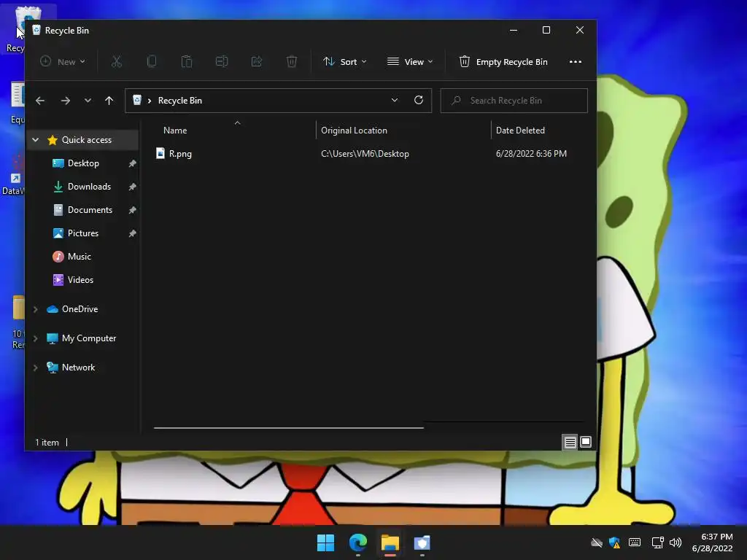The height and width of the screenshot is (560, 747).
Task: Click the Windows Start button
Action: click(326, 542)
